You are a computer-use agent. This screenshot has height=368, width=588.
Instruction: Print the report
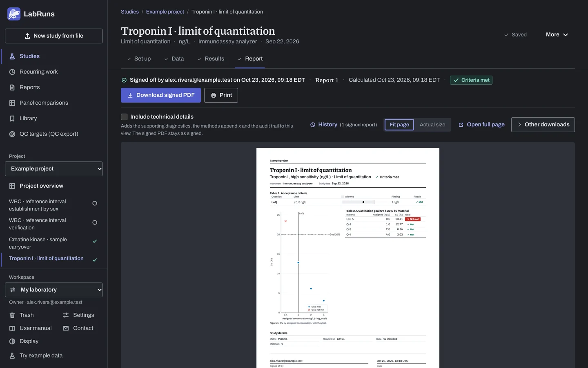(x=221, y=95)
